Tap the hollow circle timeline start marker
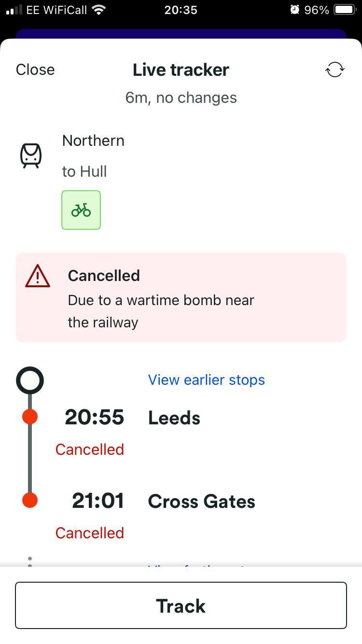 tap(30, 380)
